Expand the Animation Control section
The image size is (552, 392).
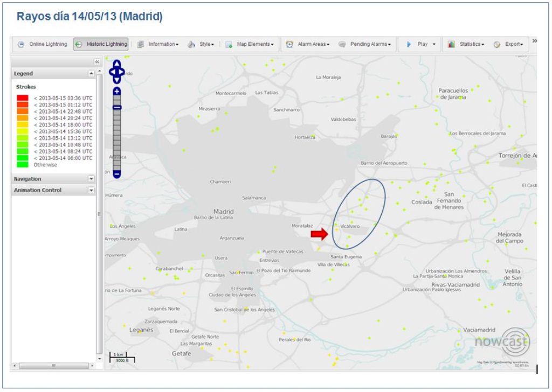[x=91, y=190]
